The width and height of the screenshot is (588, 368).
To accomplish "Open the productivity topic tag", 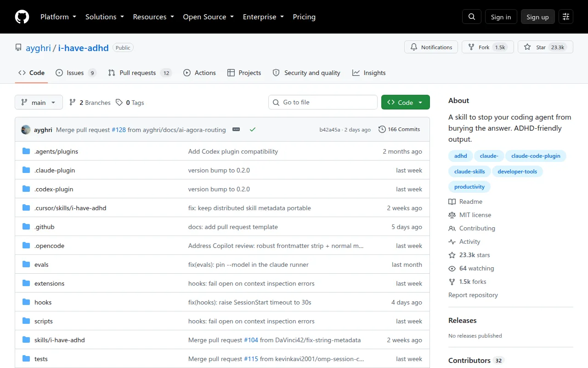I will pos(469,187).
